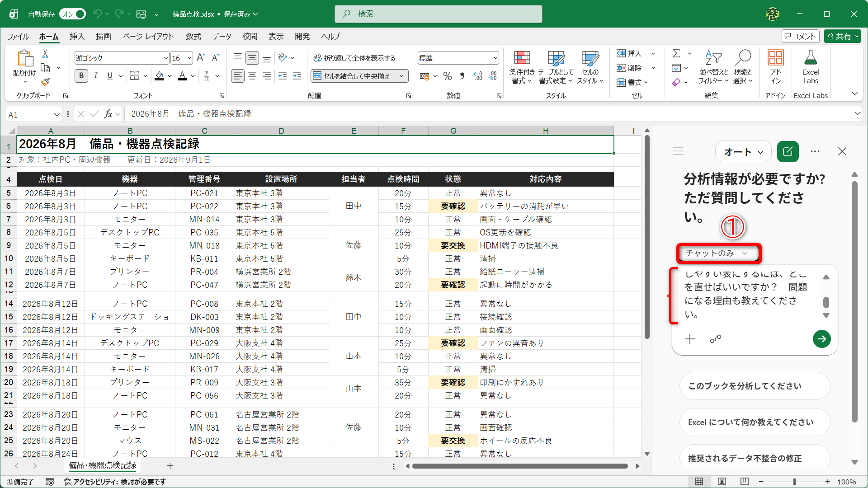
Task: Switch to the 数式 ribbon tab
Action: click(x=193, y=36)
